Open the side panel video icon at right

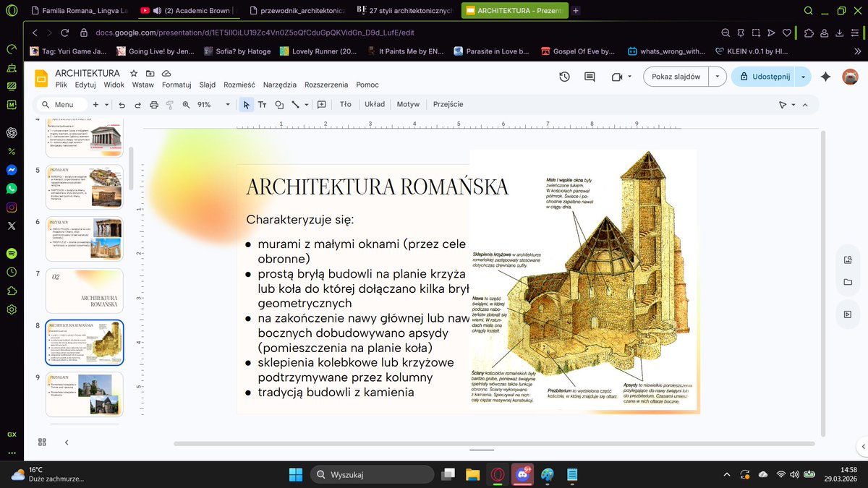tap(847, 314)
